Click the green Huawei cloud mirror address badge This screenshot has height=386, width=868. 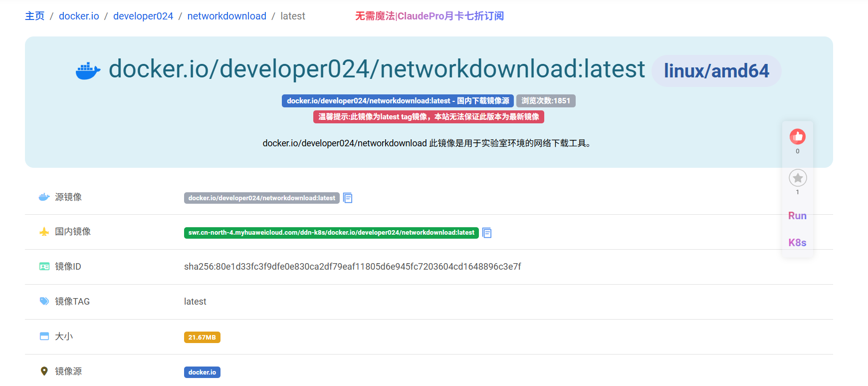point(331,233)
